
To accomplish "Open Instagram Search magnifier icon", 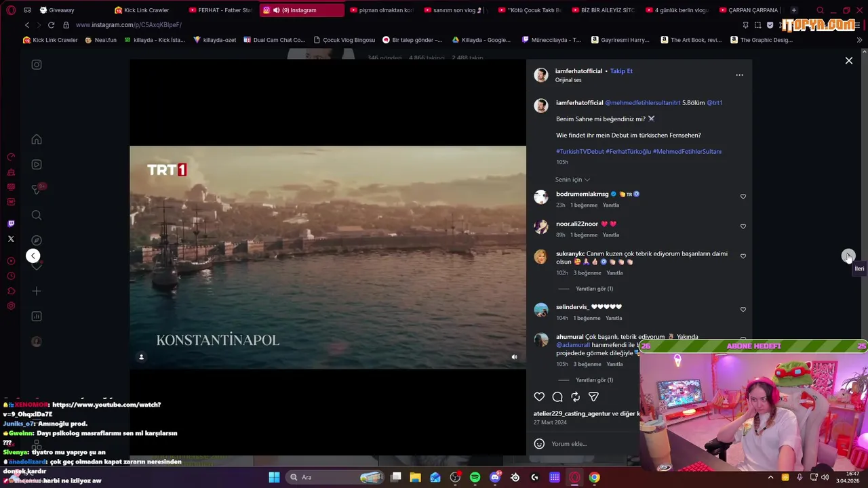I will click(37, 216).
